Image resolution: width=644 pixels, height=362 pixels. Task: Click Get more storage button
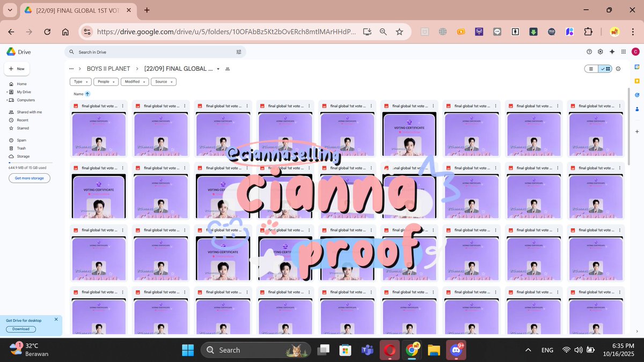click(29, 178)
